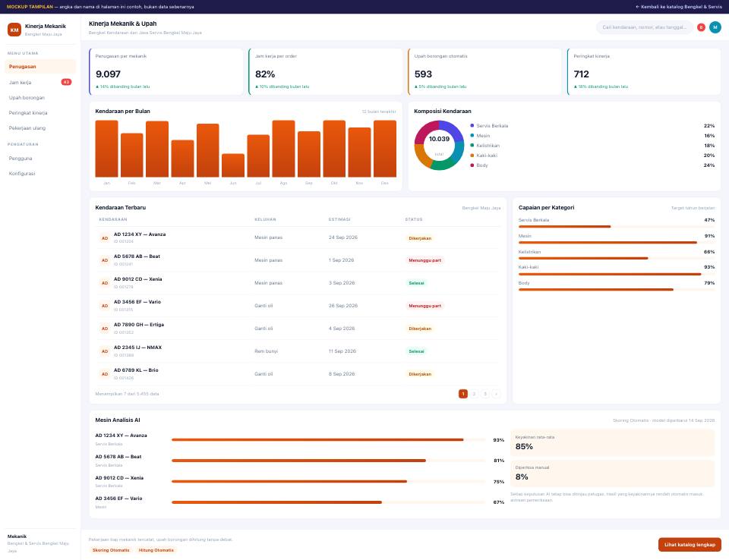729x560 pixels.
Task: Open Peringkat kinerja in the sidebar
Action: pyautogui.click(x=40, y=113)
